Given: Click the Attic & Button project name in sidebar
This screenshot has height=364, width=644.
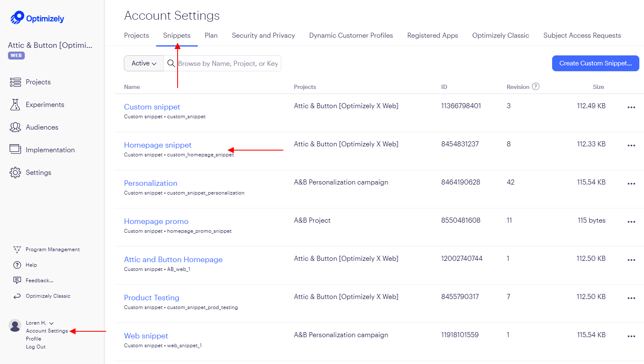Looking at the screenshot, I should point(50,45).
